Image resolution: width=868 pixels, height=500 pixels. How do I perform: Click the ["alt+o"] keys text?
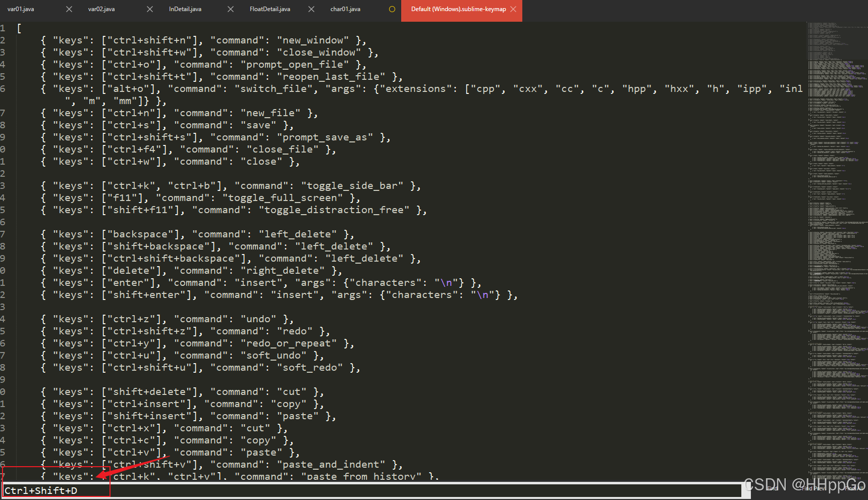[131, 89]
